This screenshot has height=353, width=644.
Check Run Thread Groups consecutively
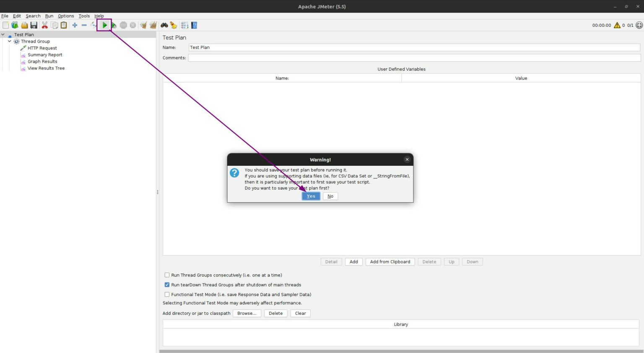tap(167, 275)
